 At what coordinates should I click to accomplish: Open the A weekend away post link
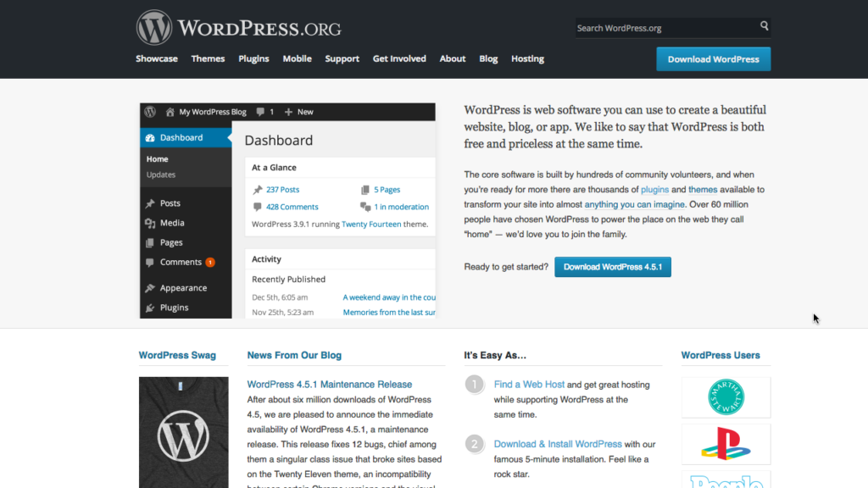click(389, 297)
